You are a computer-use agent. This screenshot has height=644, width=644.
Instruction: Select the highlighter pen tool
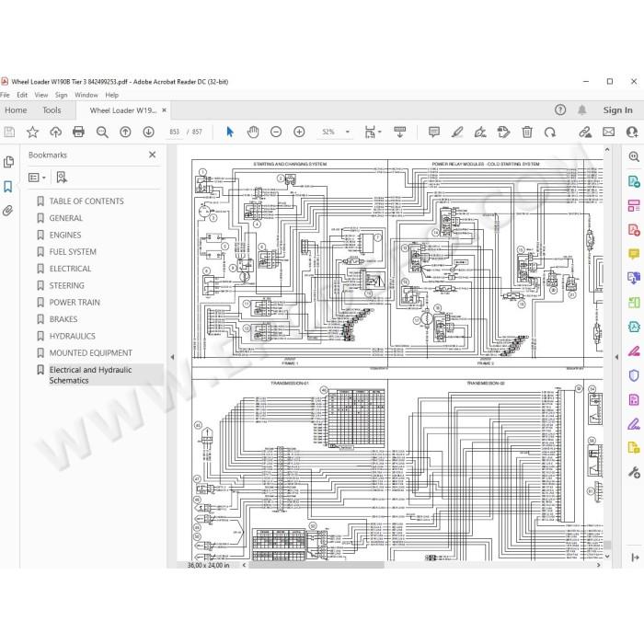click(x=457, y=132)
